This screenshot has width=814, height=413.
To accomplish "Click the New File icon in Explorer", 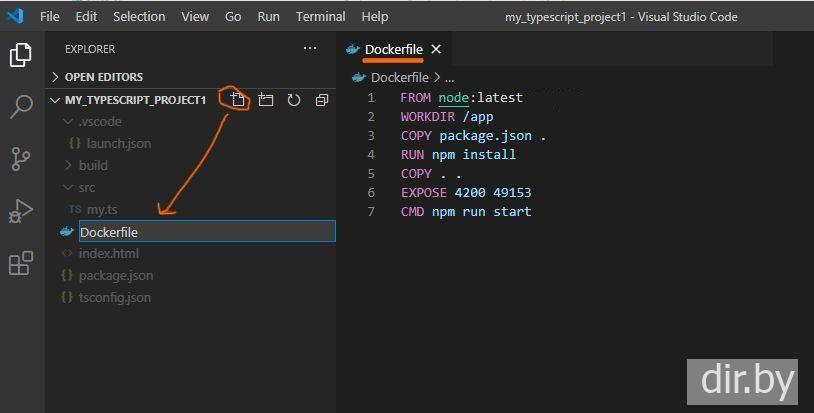I will click(x=237, y=100).
